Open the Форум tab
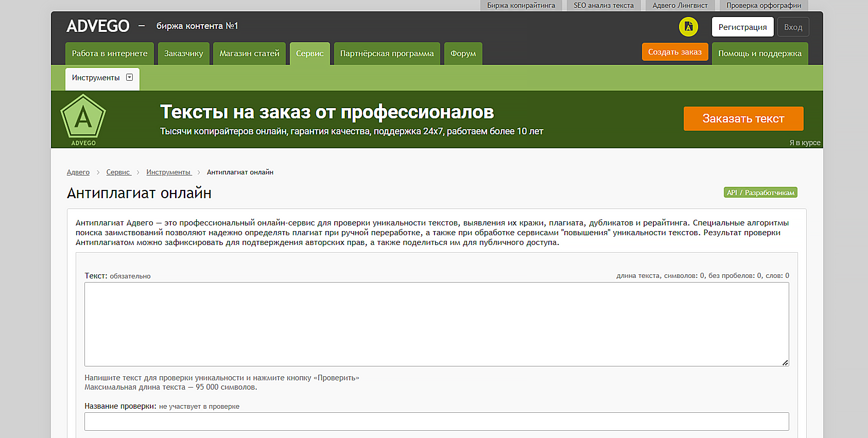Screen dimensions: 868x438 [463, 54]
